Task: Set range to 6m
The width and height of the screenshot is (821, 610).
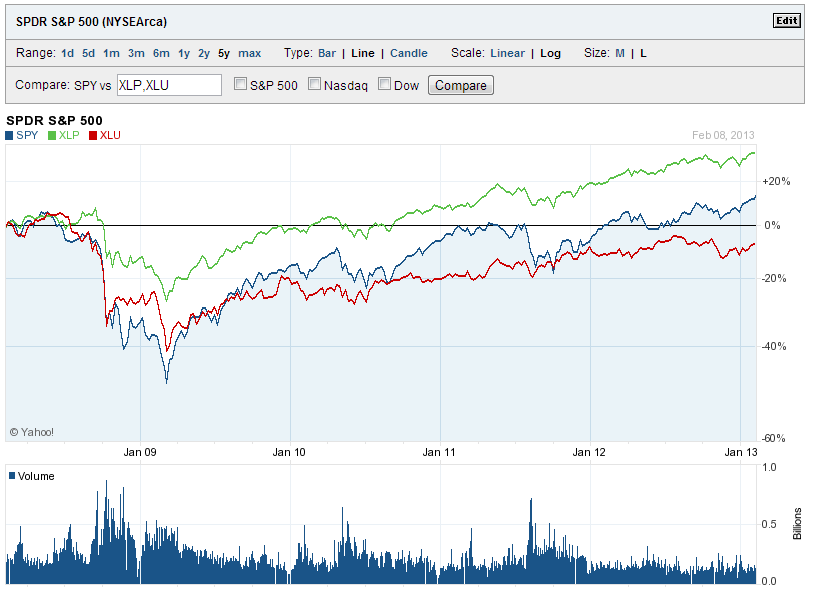Action: [161, 53]
